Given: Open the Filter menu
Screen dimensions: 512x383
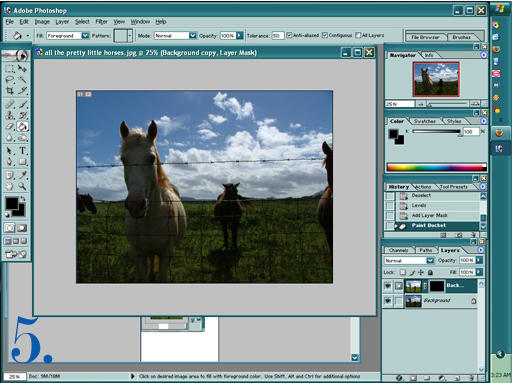Looking at the screenshot, I should coord(101,22).
